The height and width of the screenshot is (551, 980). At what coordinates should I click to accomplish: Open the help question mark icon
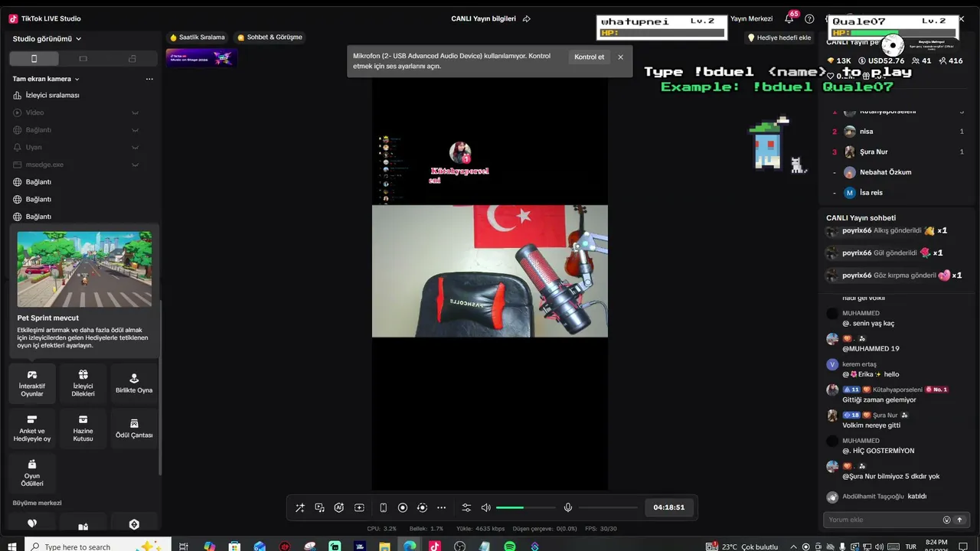[x=809, y=18]
